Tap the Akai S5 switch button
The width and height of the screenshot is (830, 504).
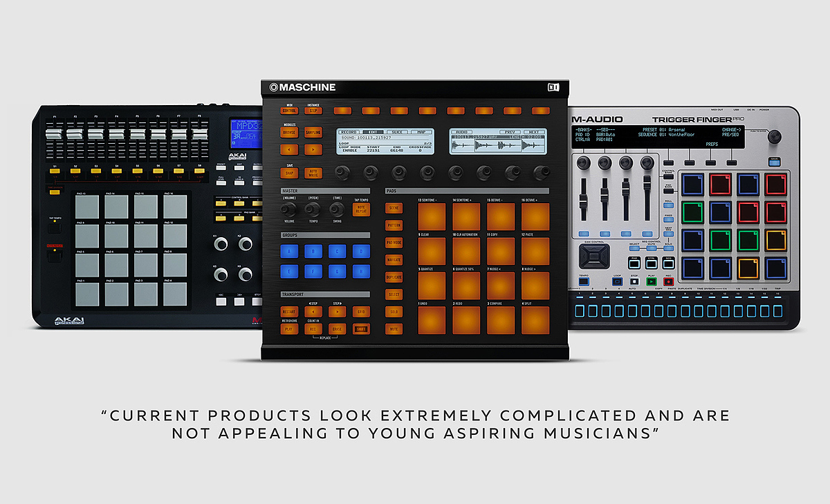[137, 171]
